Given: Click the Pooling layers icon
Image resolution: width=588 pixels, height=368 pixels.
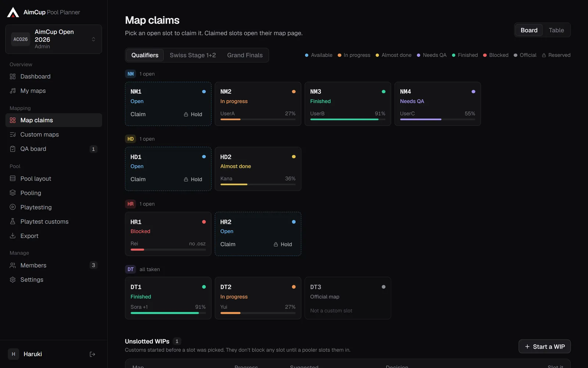Looking at the screenshot, I should tap(12, 193).
